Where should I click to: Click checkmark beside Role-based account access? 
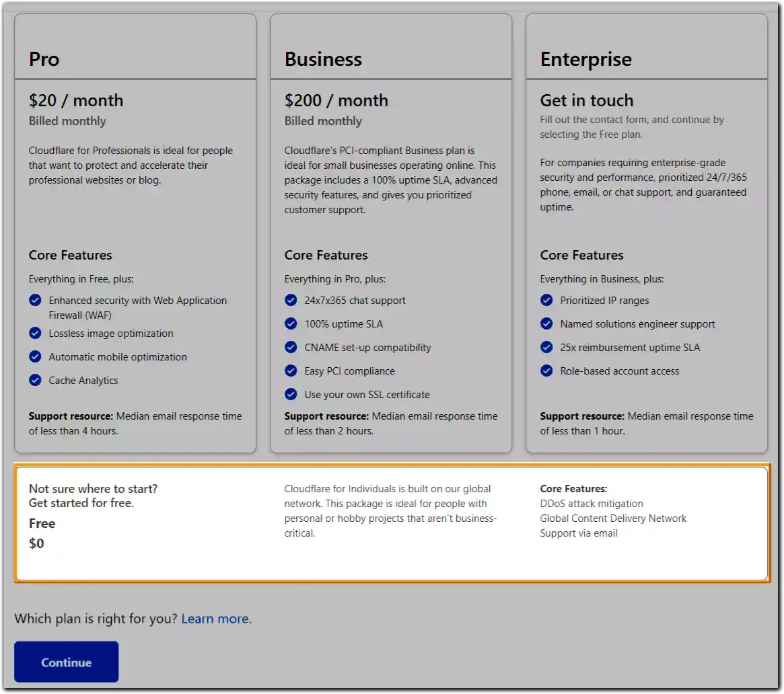pos(546,371)
